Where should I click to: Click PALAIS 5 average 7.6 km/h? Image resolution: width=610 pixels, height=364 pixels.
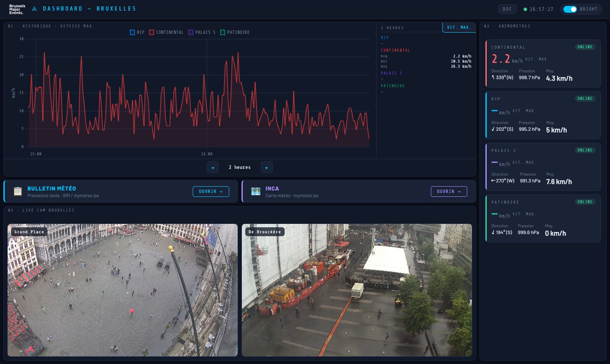[x=559, y=182]
